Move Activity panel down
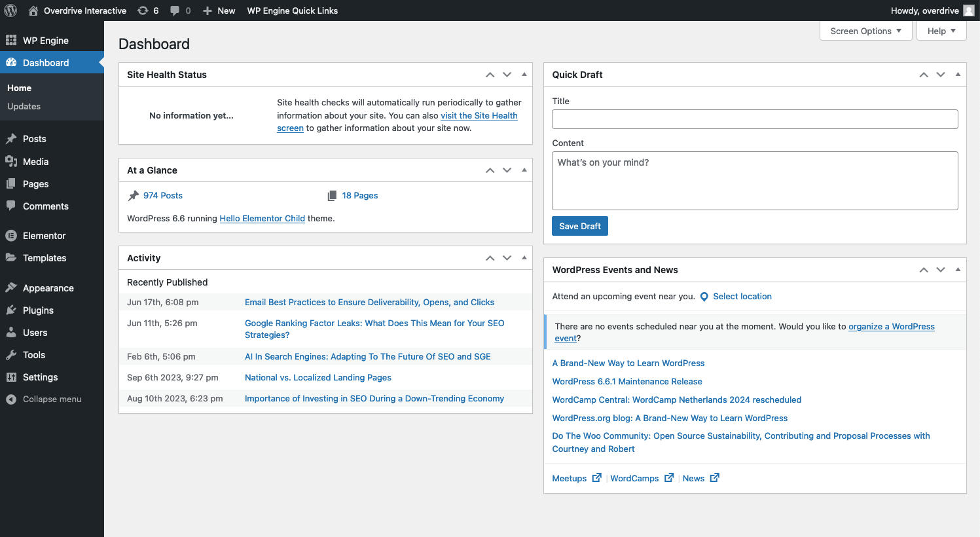Viewport: 980px width, 537px height. [x=507, y=258]
